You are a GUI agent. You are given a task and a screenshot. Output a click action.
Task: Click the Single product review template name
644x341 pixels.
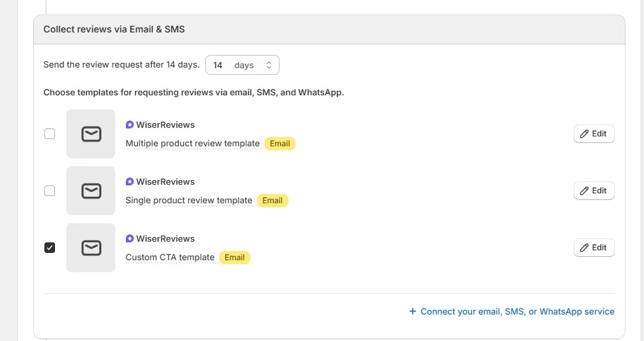(x=189, y=201)
